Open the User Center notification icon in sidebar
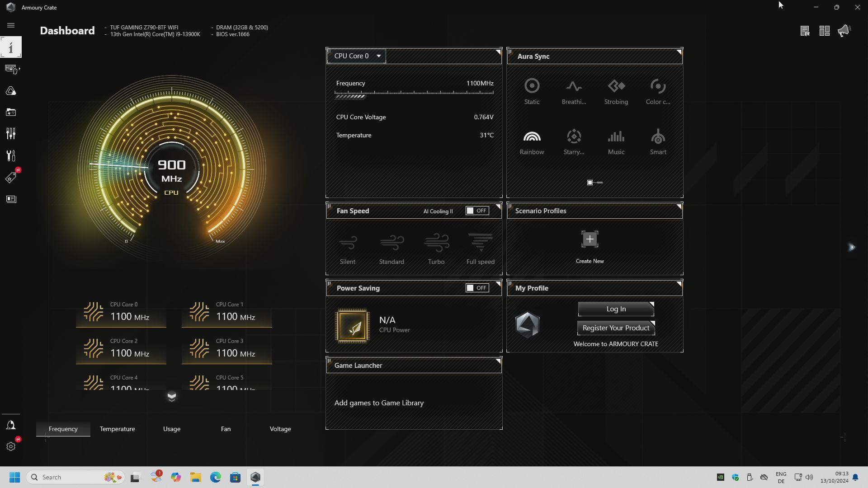Screen dimensions: 868x488 [11, 426]
